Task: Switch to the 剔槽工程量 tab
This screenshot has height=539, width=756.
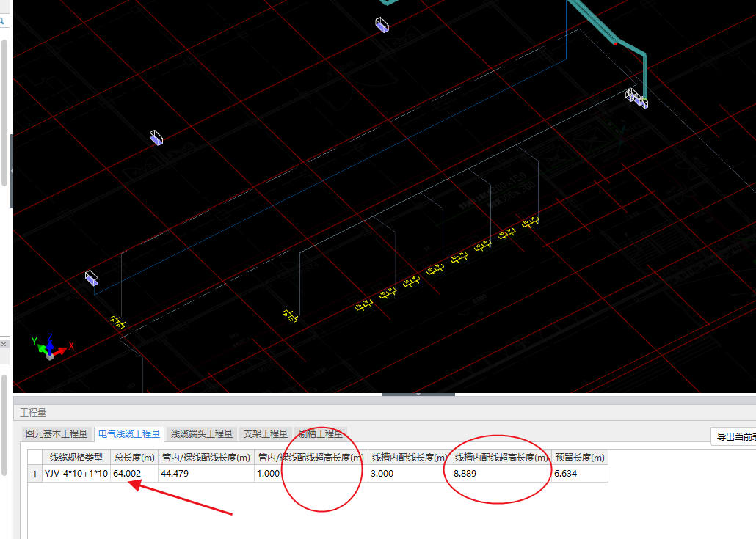Action: tap(321, 433)
